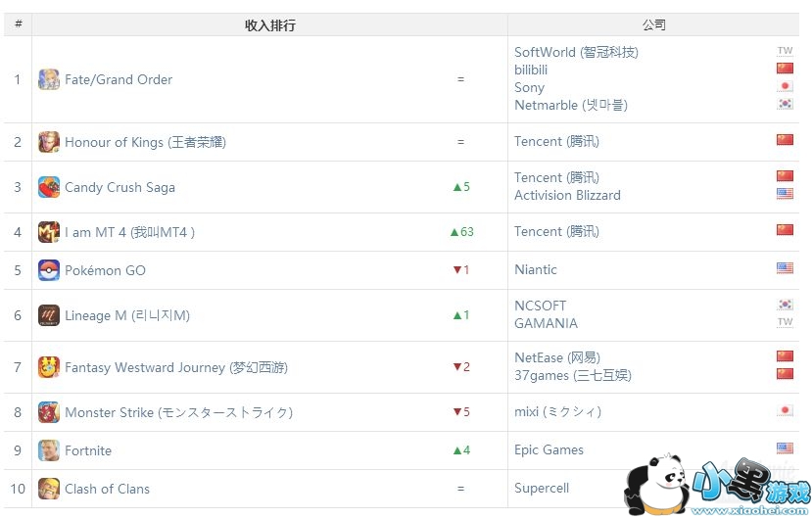The image size is (812, 519).
Task: Click the 收入排行 column header
Action: point(269,25)
